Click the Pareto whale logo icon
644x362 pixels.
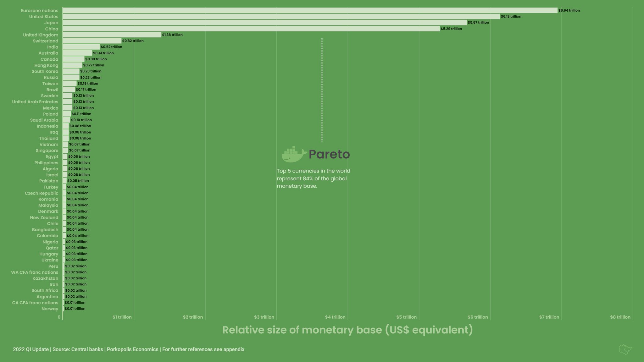point(294,154)
